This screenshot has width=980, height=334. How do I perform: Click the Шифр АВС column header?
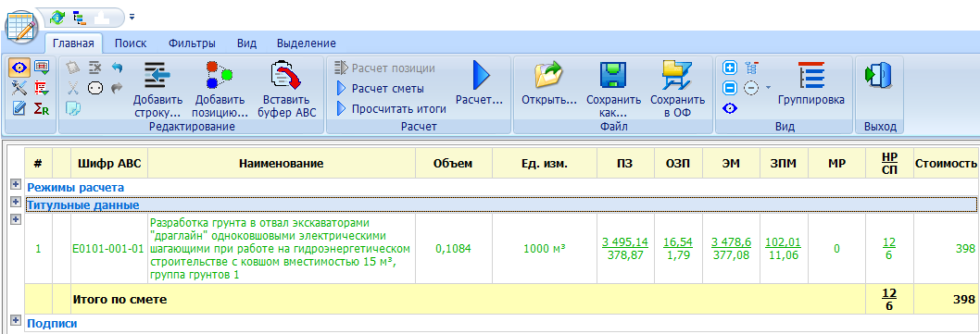[x=109, y=164]
